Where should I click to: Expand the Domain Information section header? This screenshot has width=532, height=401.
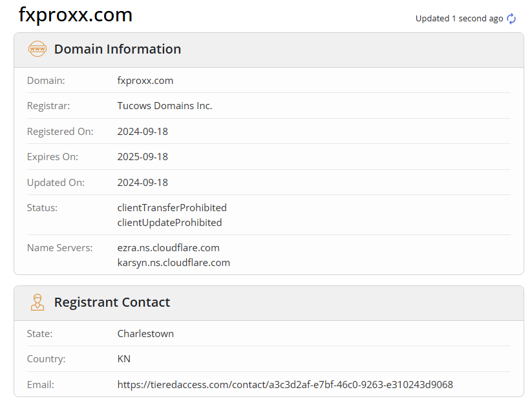(x=117, y=49)
